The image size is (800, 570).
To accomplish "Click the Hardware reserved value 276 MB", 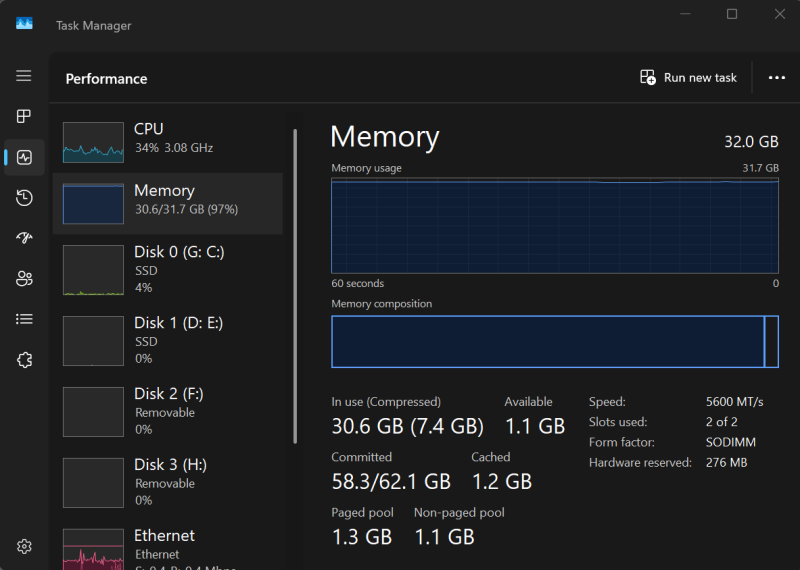I will pos(727,462).
